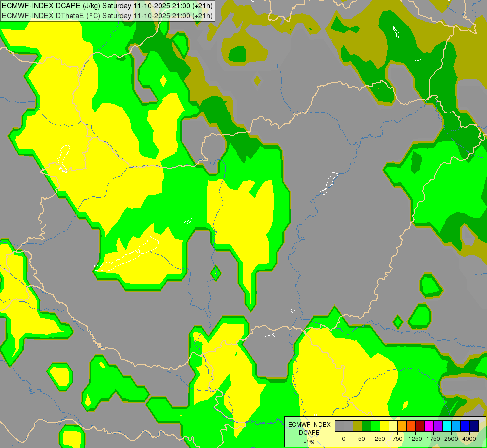Choose the navy swatch at legend end
The image size is (487, 448).
[x=474, y=426]
